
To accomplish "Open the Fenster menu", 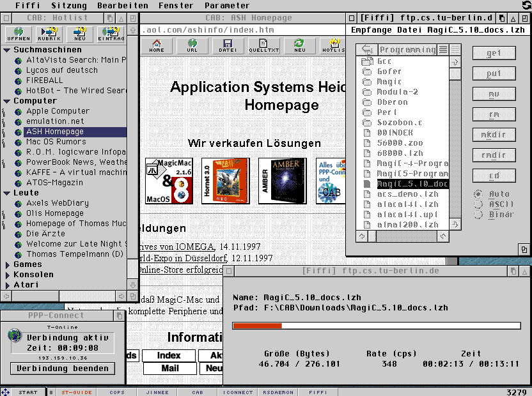I will pos(176,5).
